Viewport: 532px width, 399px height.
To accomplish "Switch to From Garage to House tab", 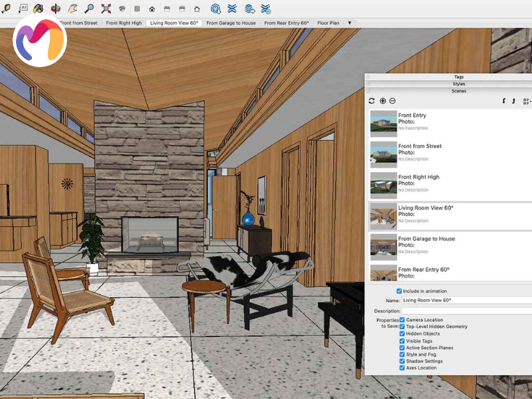I will tap(231, 23).
